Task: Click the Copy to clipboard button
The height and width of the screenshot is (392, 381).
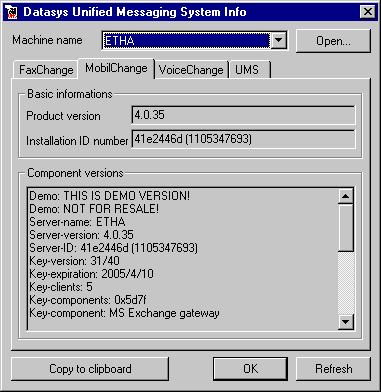Action: pos(90,369)
